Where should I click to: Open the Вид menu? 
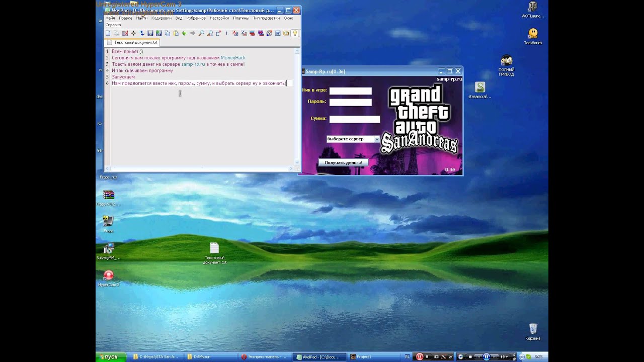point(179,18)
